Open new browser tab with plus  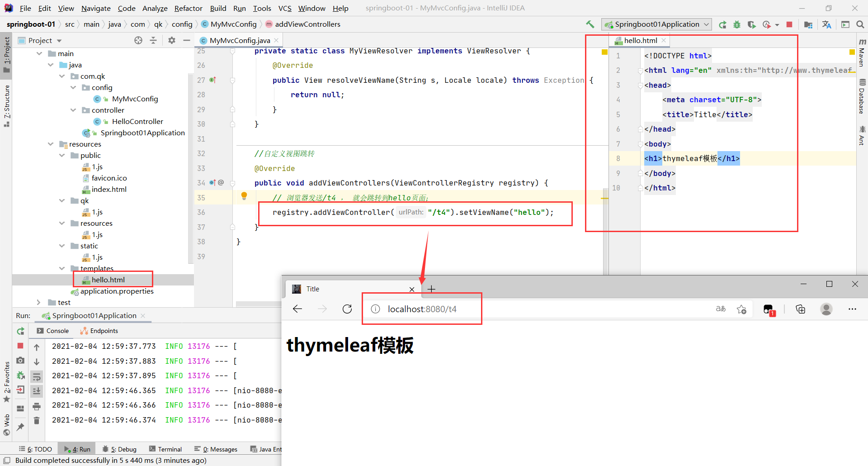[431, 289]
